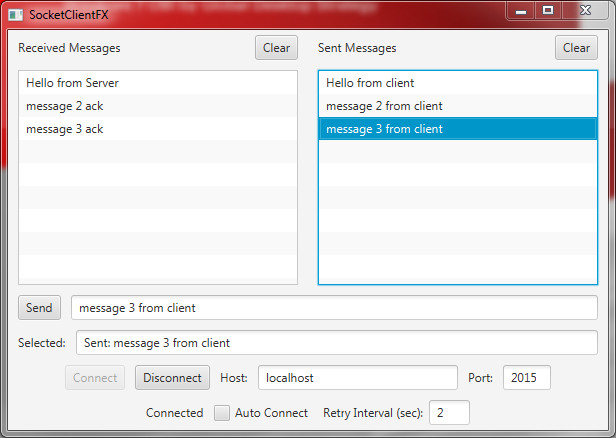Viewport: 616px width, 438px height.
Task: Select 'Hello from Server' received message
Action: coord(158,83)
